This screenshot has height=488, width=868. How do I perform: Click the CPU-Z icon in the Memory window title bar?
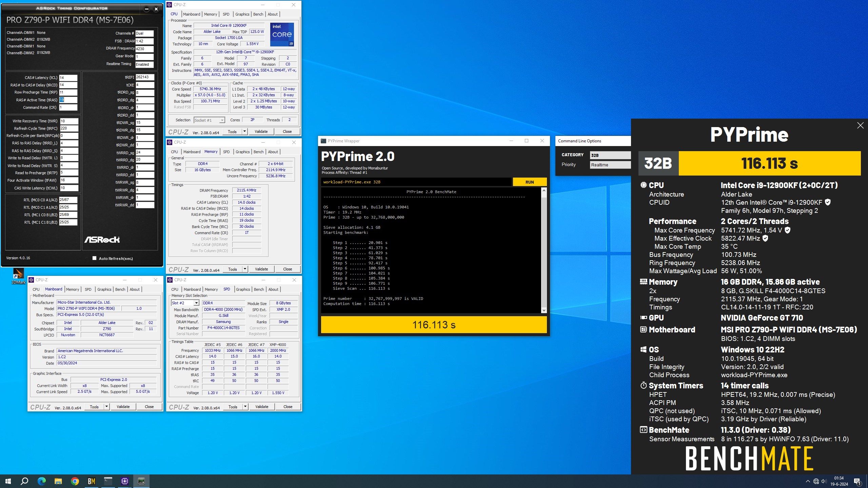pos(170,142)
